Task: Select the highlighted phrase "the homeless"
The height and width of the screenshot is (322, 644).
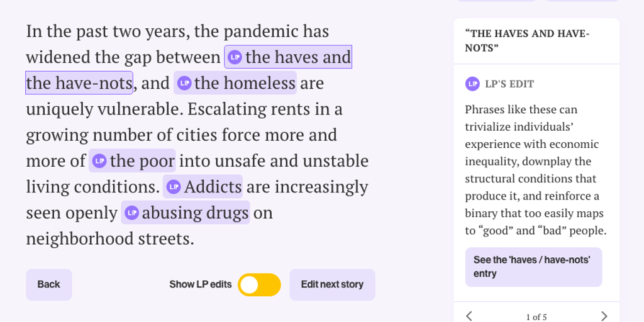Action: (x=244, y=83)
